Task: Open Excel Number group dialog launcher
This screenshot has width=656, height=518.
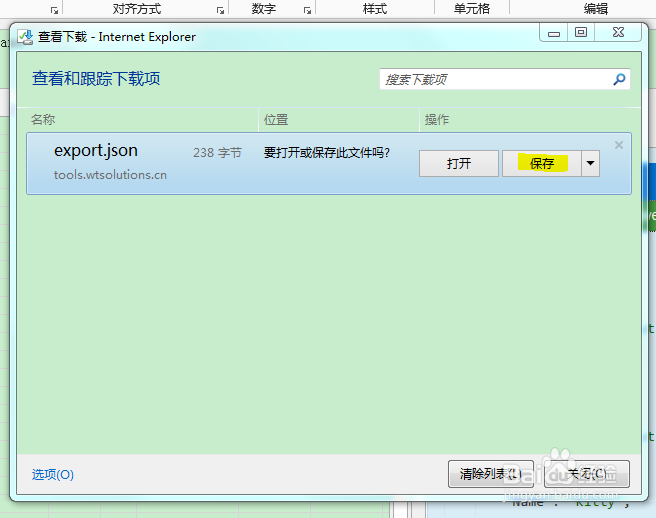Action: coord(308,10)
